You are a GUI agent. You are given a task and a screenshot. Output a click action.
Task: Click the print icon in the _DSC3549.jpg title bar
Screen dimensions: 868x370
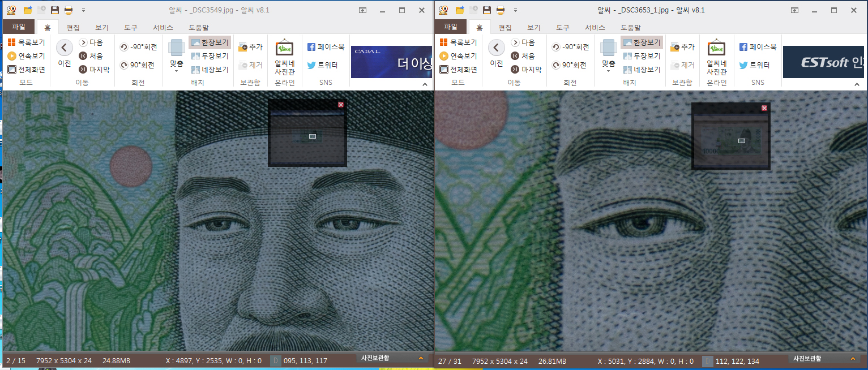click(69, 10)
